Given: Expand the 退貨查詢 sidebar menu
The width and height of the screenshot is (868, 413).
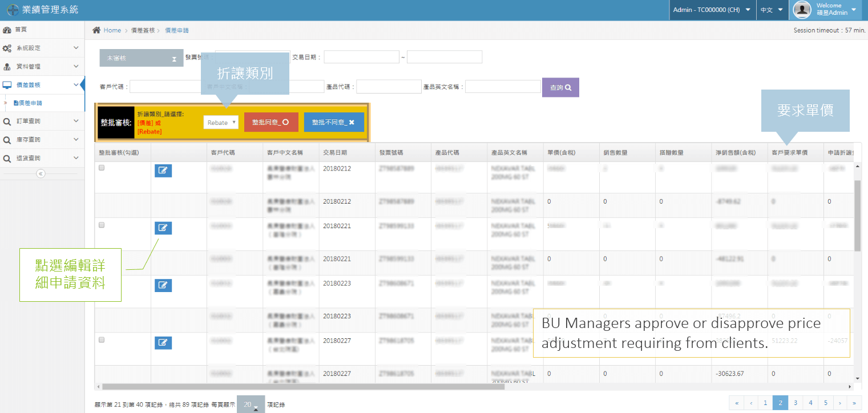Looking at the screenshot, I should pyautogui.click(x=42, y=157).
